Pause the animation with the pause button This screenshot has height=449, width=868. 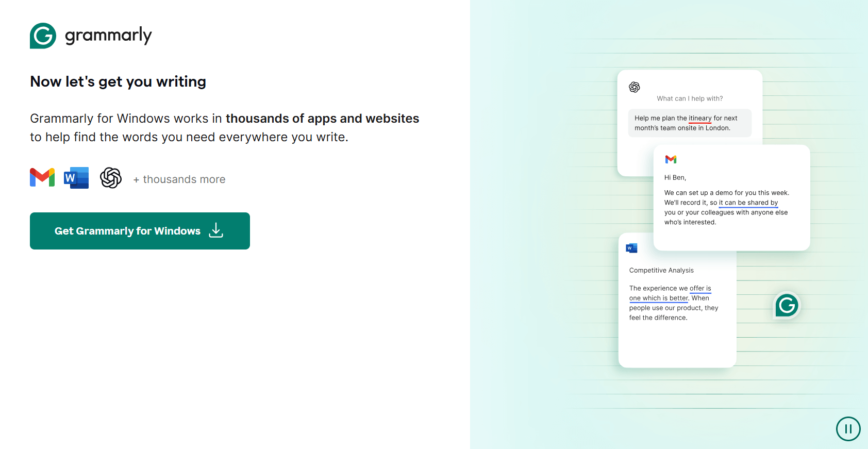coord(848,429)
